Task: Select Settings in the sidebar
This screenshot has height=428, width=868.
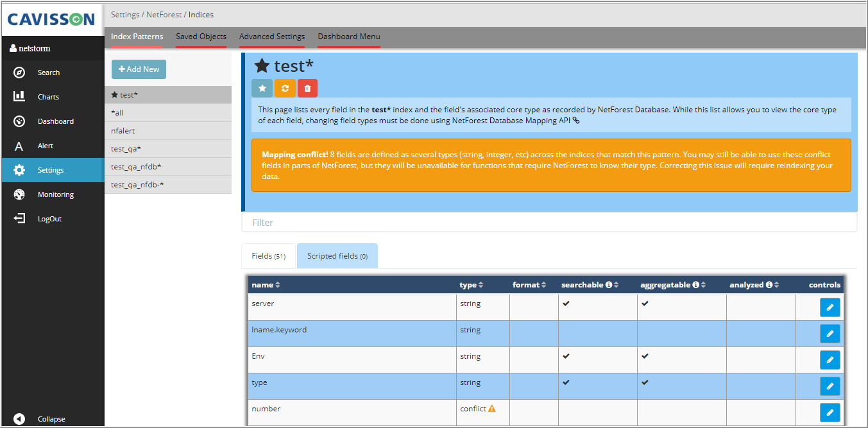Action: [x=53, y=170]
